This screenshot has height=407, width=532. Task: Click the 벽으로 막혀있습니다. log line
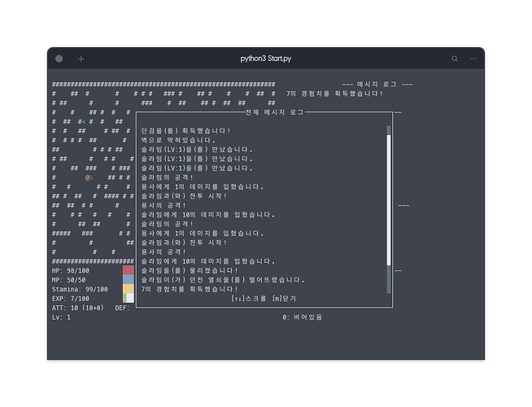pos(179,140)
